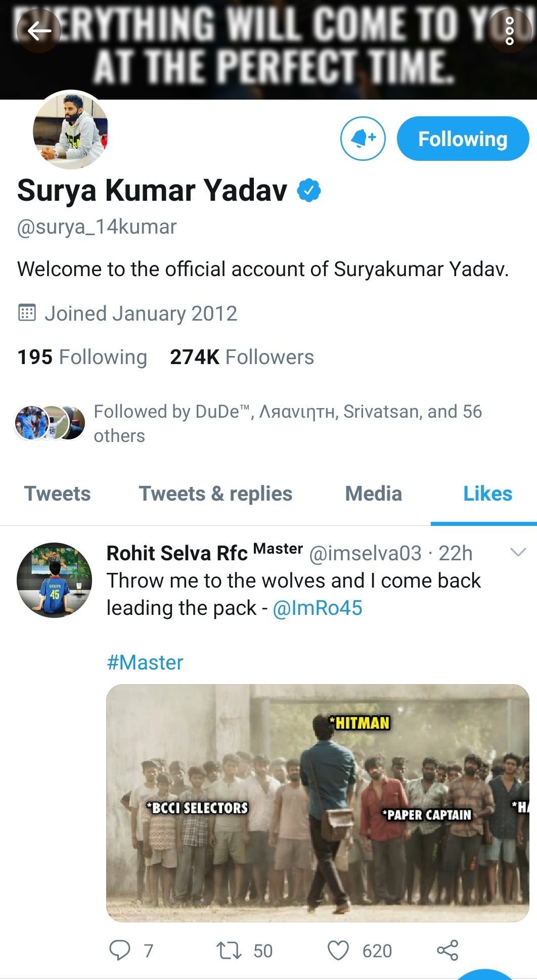Image resolution: width=537 pixels, height=980 pixels.
Task: Open Surya Kumar Yadav's profile picture
Action: (70, 130)
